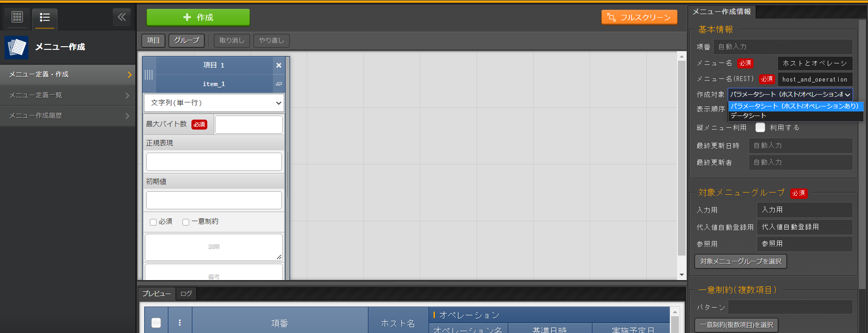
Task: Click the オペレーション group header
Action: click(x=549, y=315)
